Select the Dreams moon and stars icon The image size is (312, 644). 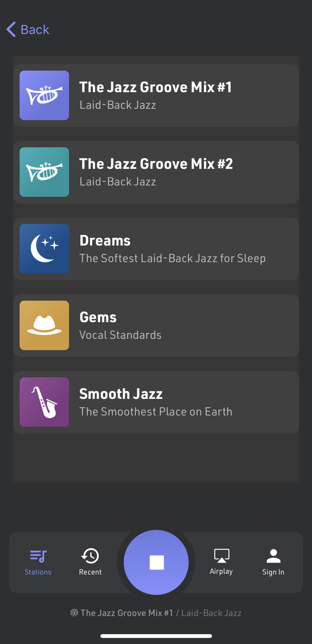pos(44,249)
